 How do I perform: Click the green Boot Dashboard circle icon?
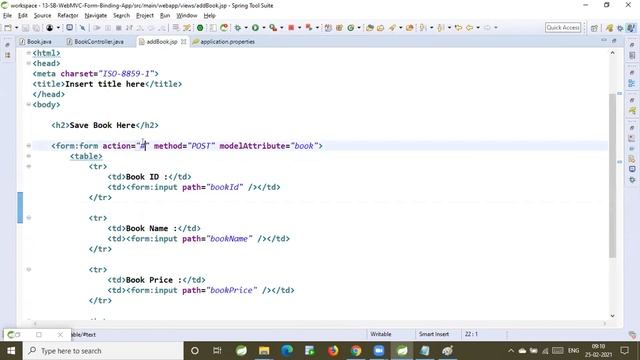[200, 28]
